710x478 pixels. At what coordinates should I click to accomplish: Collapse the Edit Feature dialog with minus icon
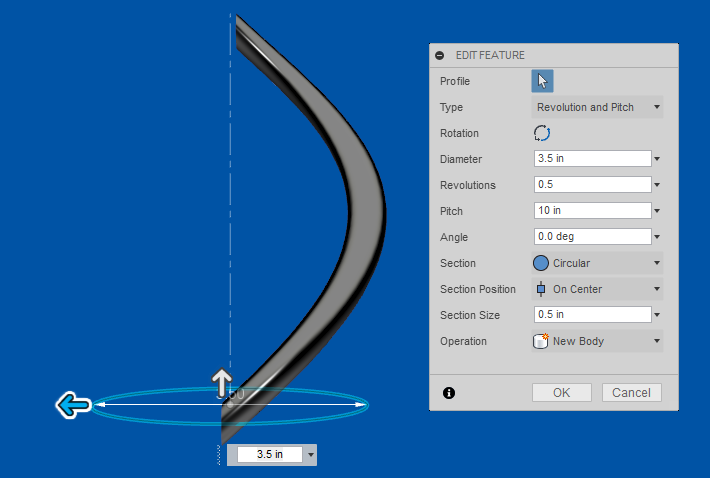[439, 56]
